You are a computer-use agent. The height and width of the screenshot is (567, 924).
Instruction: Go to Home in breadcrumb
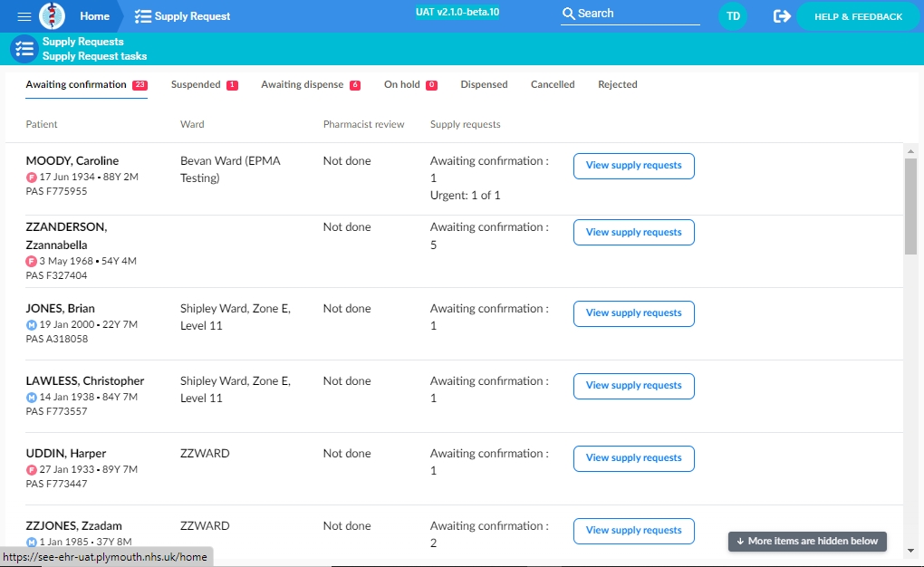click(x=95, y=16)
